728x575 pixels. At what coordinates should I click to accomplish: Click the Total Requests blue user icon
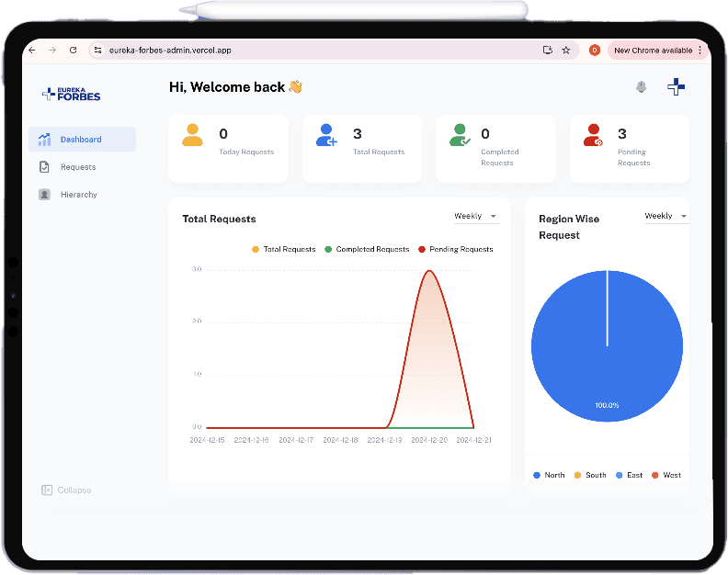[x=326, y=136]
